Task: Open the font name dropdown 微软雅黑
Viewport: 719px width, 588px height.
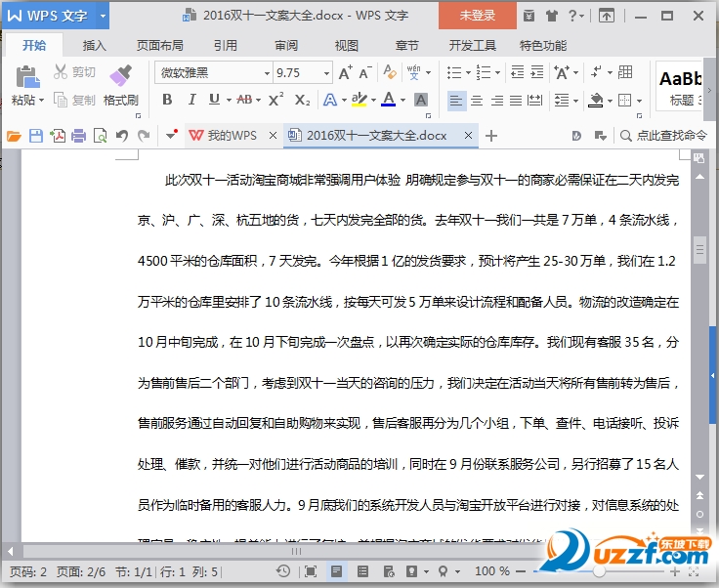Action: point(267,73)
